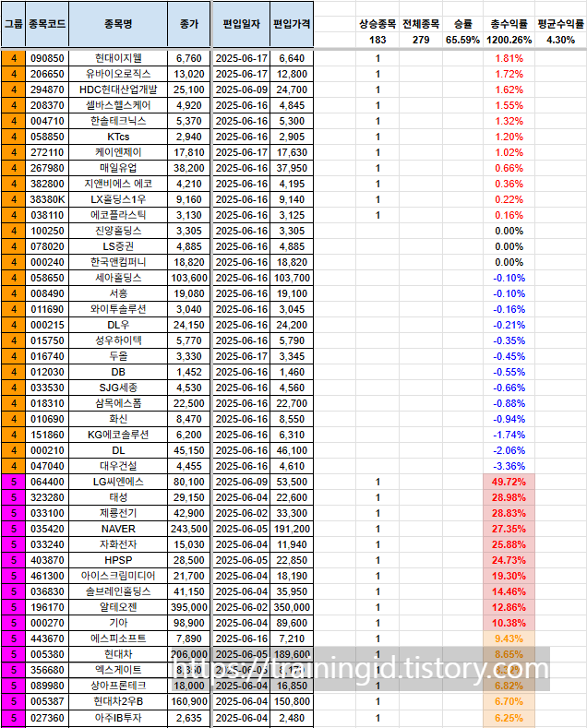Select the 상승종목 summary header
This screenshot has width=587, height=728.
[377, 24]
